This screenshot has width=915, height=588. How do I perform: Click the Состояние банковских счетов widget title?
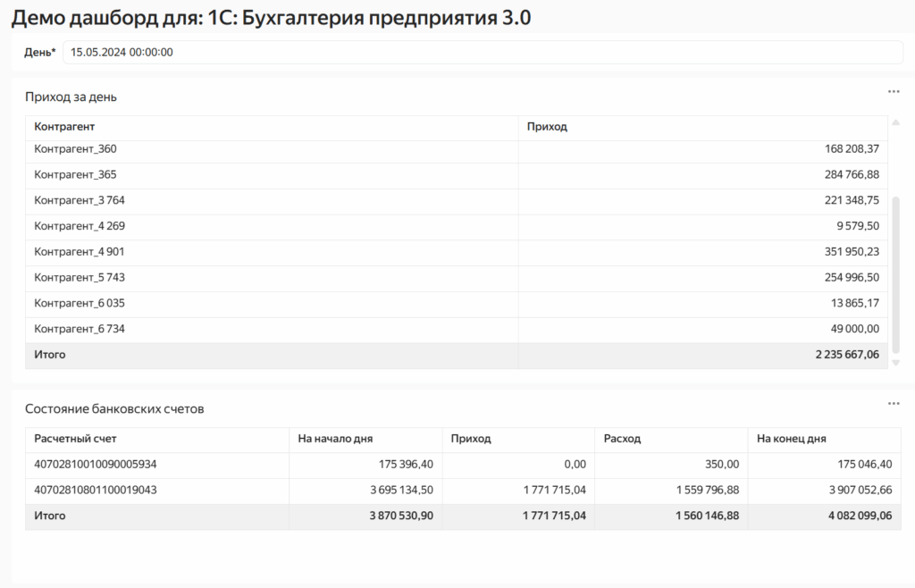tap(114, 409)
